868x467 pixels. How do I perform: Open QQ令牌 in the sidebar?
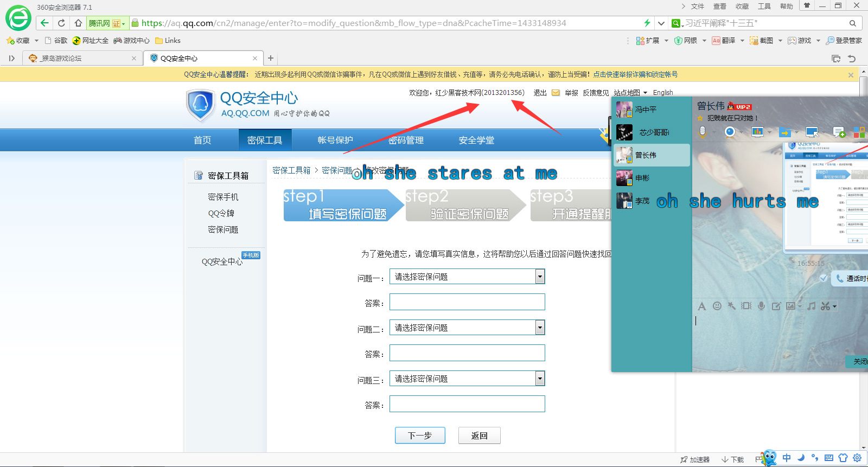coord(221,213)
